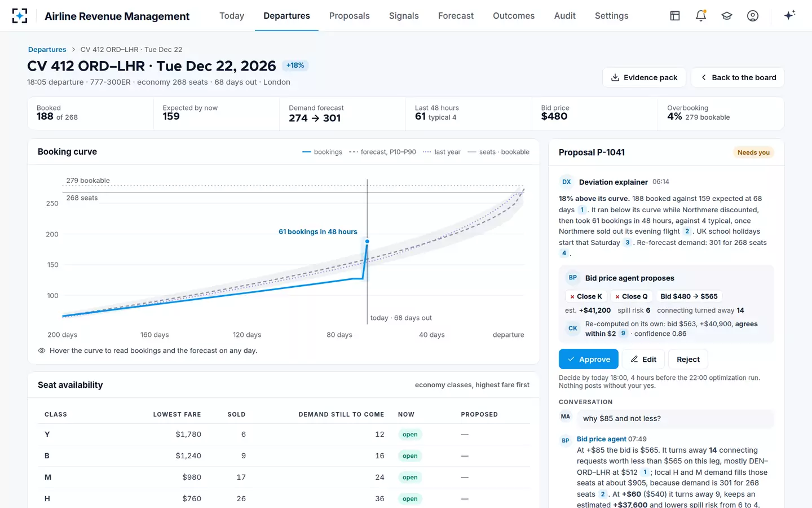
Task: Click the $1,780 fare in row Y
Action: coord(188,435)
